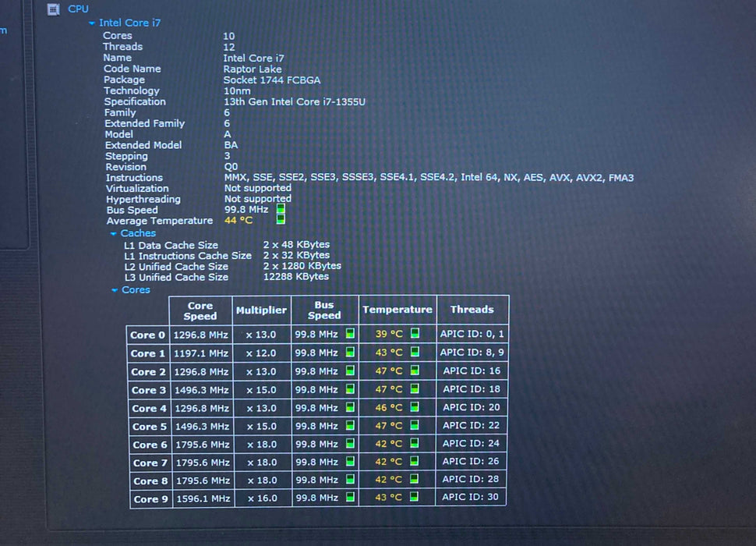This screenshot has height=546, width=756.
Task: Select Core 0 temperature 39 °C value
Action: 389,334
